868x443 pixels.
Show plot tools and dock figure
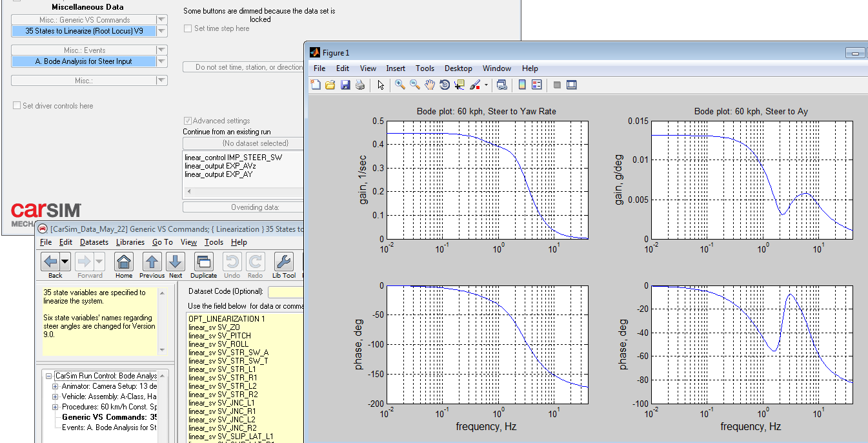coord(571,85)
